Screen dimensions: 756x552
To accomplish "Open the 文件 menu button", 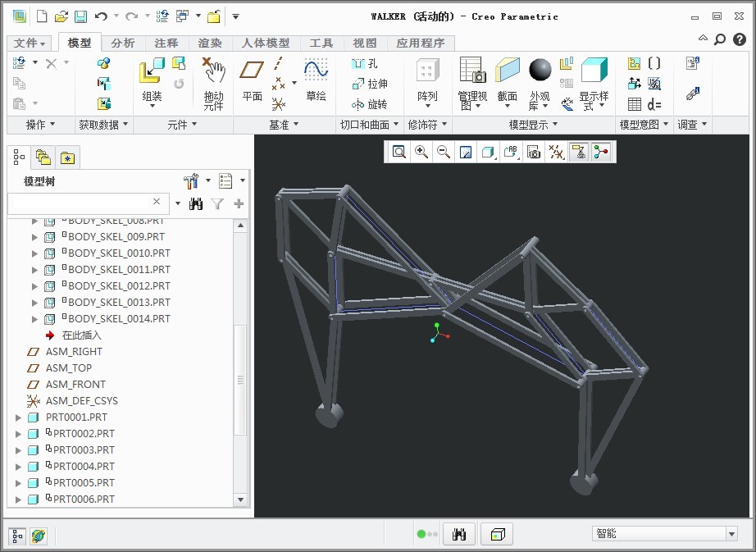I will [30, 43].
